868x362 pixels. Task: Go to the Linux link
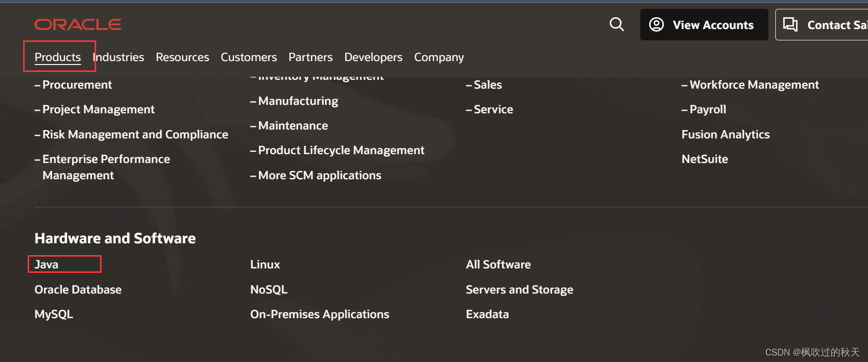(265, 264)
